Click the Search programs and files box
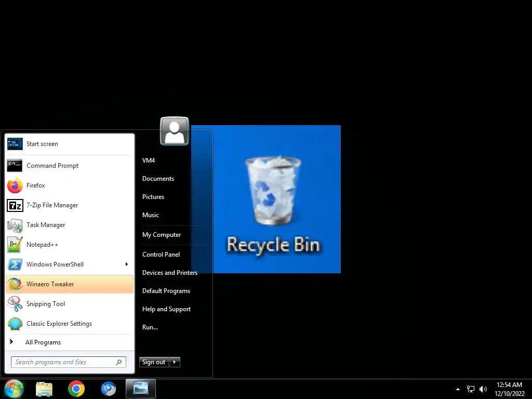This screenshot has height=399, width=532. (69, 362)
